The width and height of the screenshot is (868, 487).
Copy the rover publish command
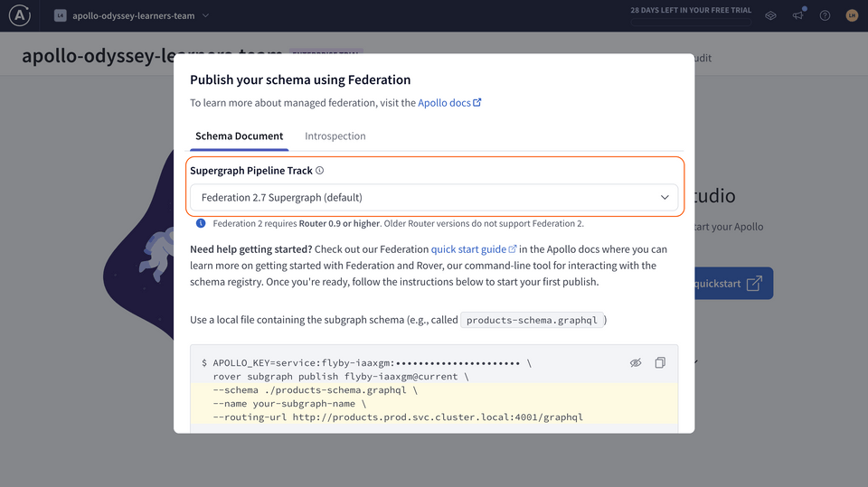click(x=660, y=362)
